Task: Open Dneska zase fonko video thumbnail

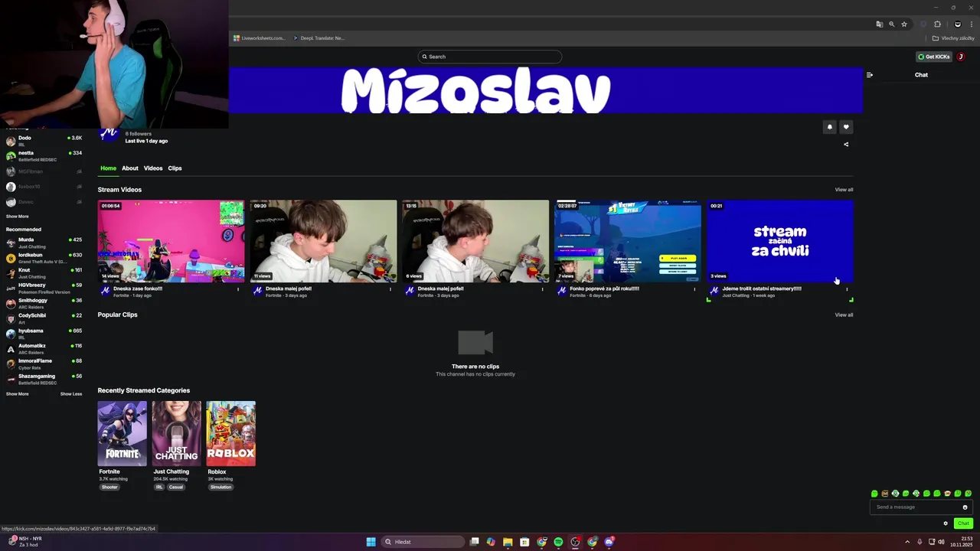Action: [171, 241]
